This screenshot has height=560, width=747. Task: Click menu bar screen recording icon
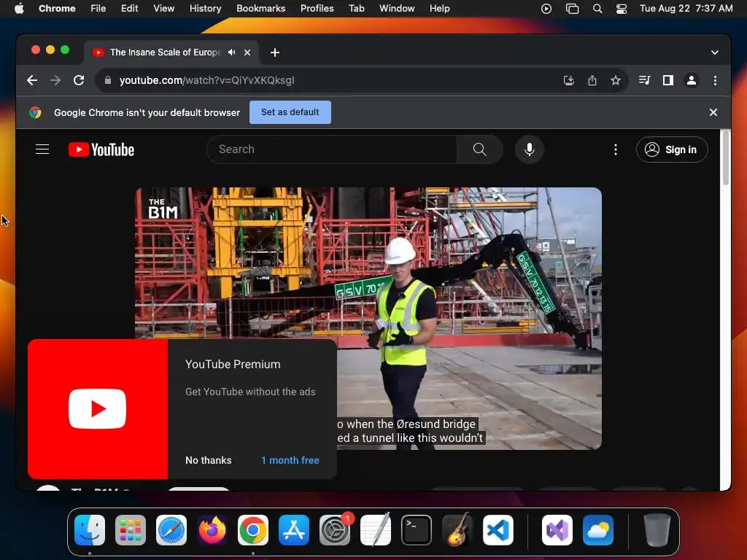[x=546, y=9]
